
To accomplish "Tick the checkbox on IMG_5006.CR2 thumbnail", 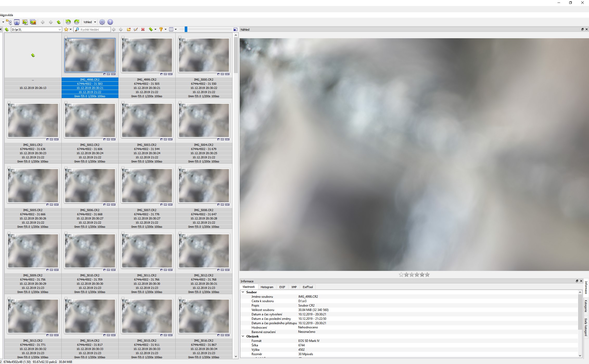I will point(66,168).
